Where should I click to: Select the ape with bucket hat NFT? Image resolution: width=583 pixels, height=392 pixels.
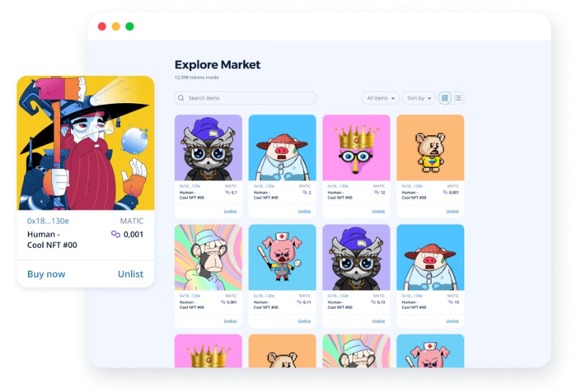[208, 257]
